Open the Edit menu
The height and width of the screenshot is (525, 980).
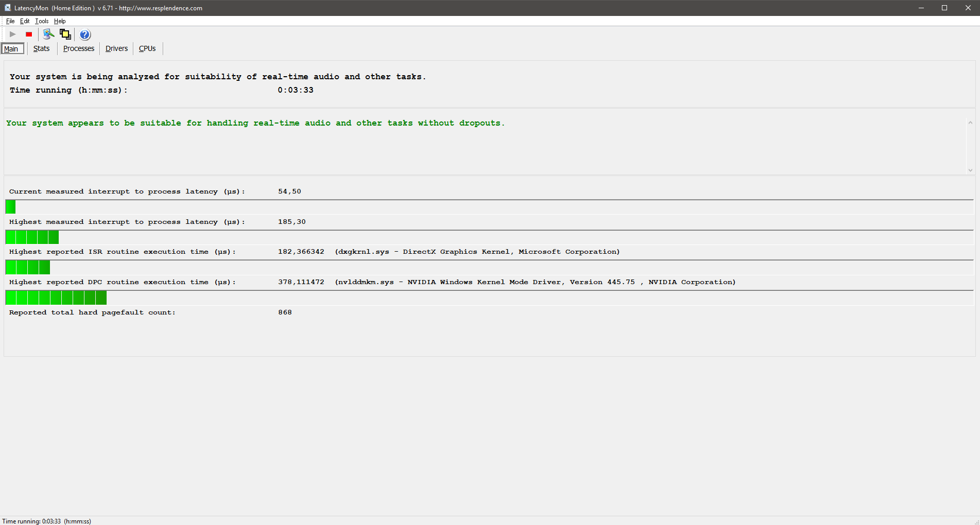click(25, 21)
